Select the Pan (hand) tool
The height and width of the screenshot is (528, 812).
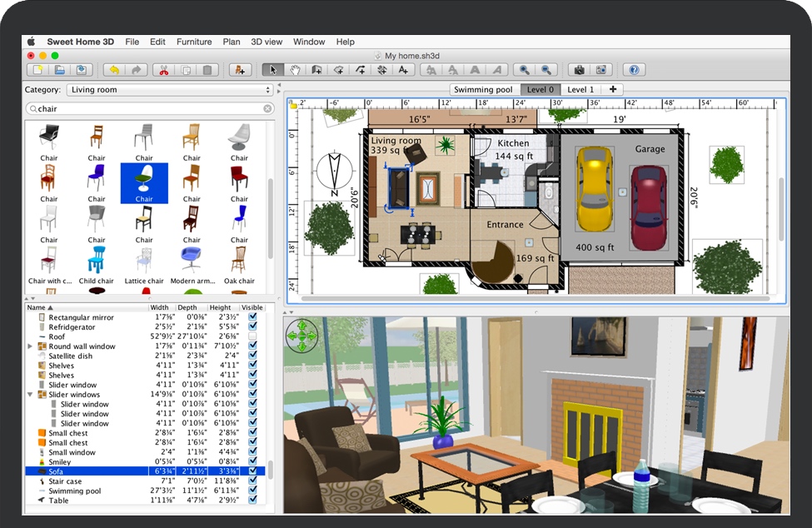[295, 70]
